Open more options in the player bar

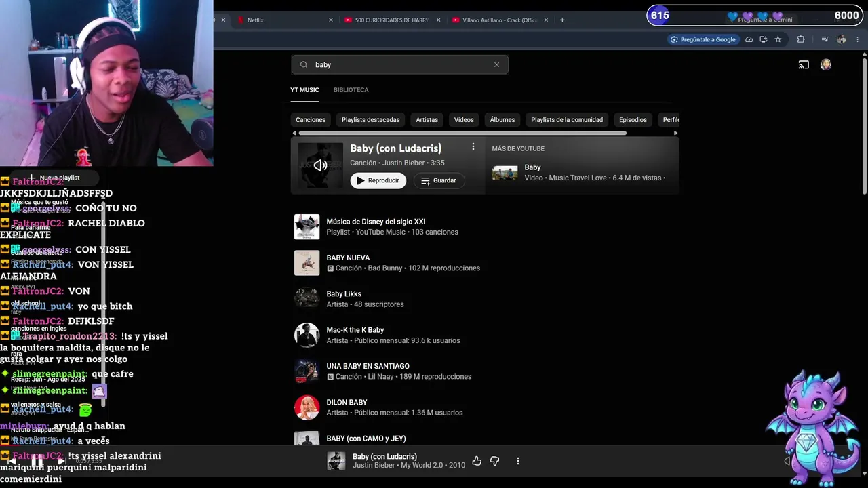coord(517,461)
